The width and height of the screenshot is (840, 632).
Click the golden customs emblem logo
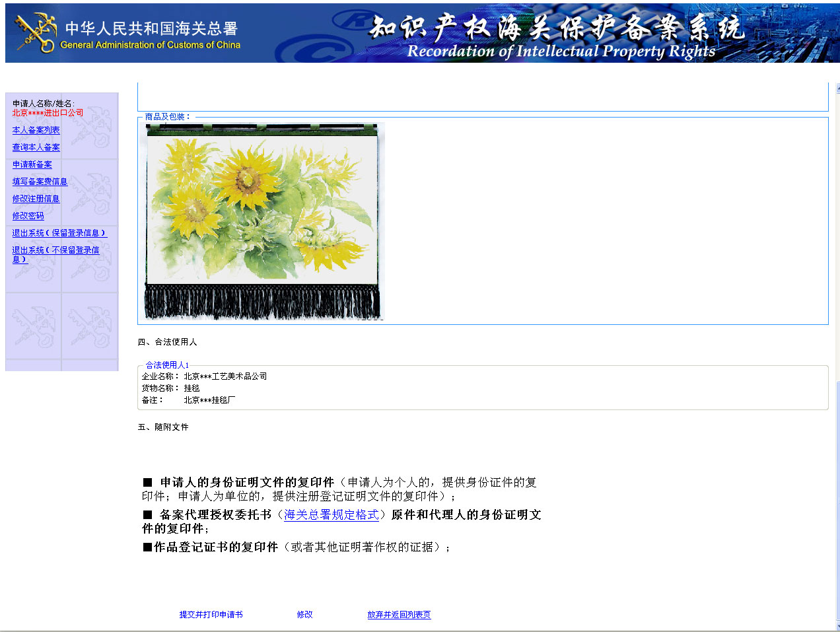(36, 33)
